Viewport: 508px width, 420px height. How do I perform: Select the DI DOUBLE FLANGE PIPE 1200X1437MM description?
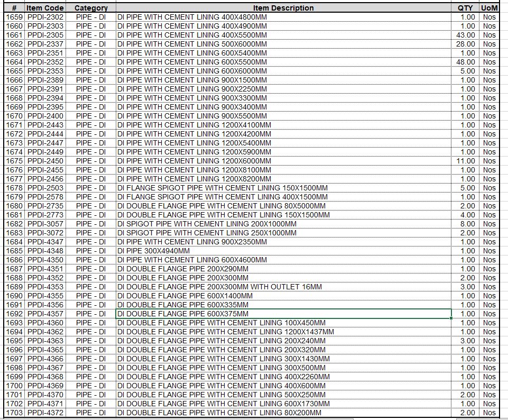[x=226, y=332]
